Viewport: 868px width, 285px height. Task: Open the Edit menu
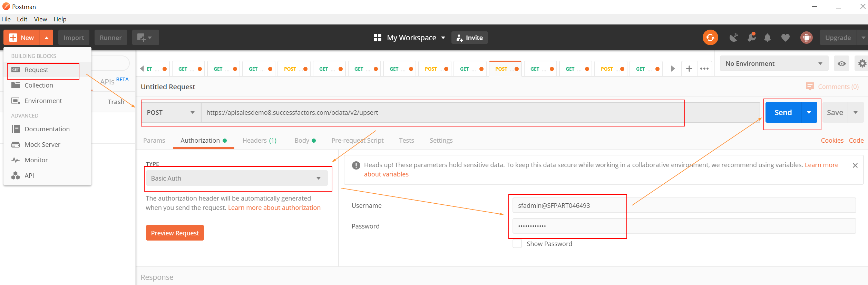click(x=22, y=19)
